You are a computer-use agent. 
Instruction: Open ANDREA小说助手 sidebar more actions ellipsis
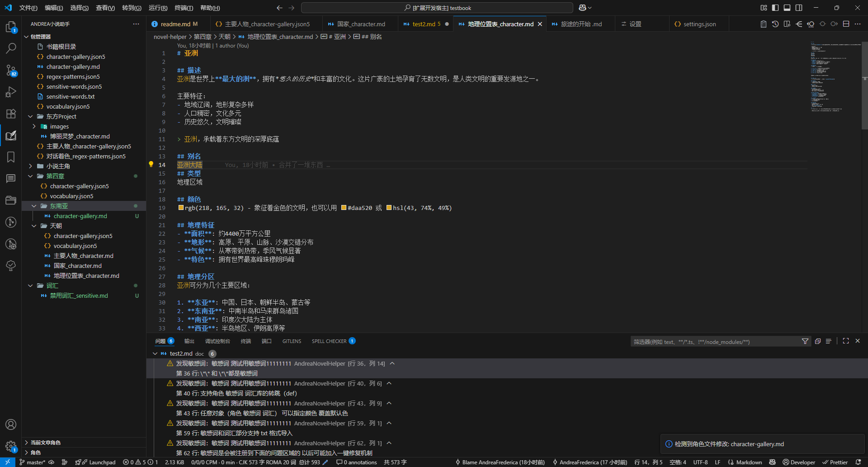point(136,24)
